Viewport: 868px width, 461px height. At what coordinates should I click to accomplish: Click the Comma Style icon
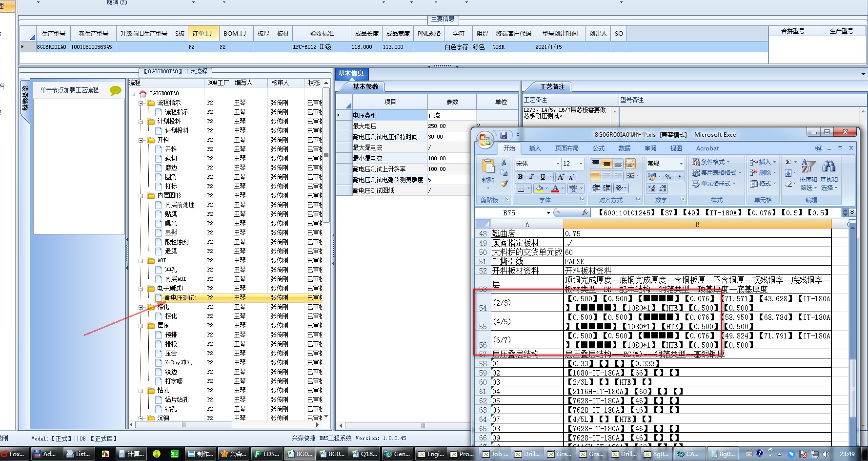coord(679,177)
